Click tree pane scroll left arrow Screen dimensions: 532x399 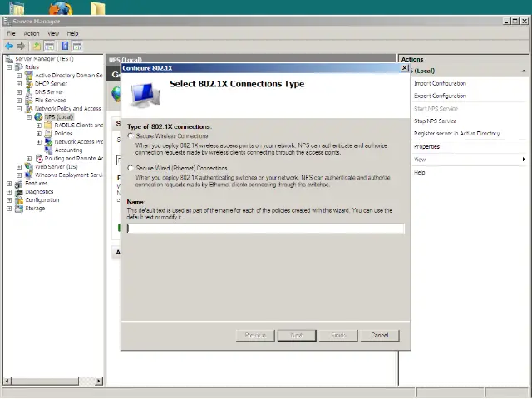click(x=7, y=381)
